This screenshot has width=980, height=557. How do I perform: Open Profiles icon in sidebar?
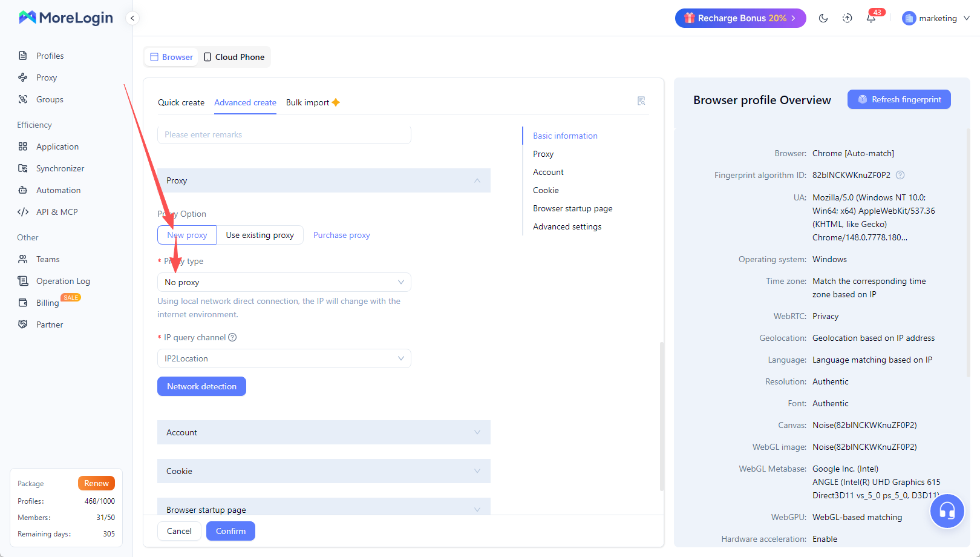pos(23,56)
